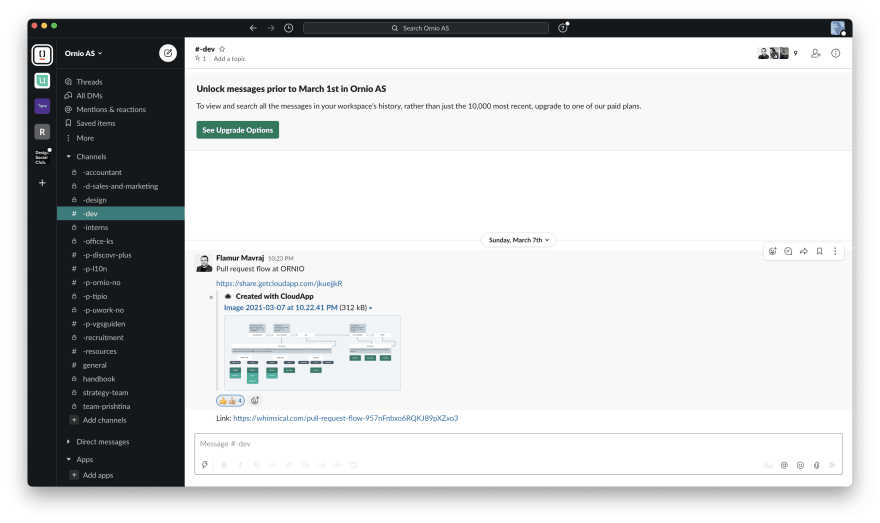The height and width of the screenshot is (523, 880).
Task: Mention someone with the @ icon
Action: pos(784,465)
